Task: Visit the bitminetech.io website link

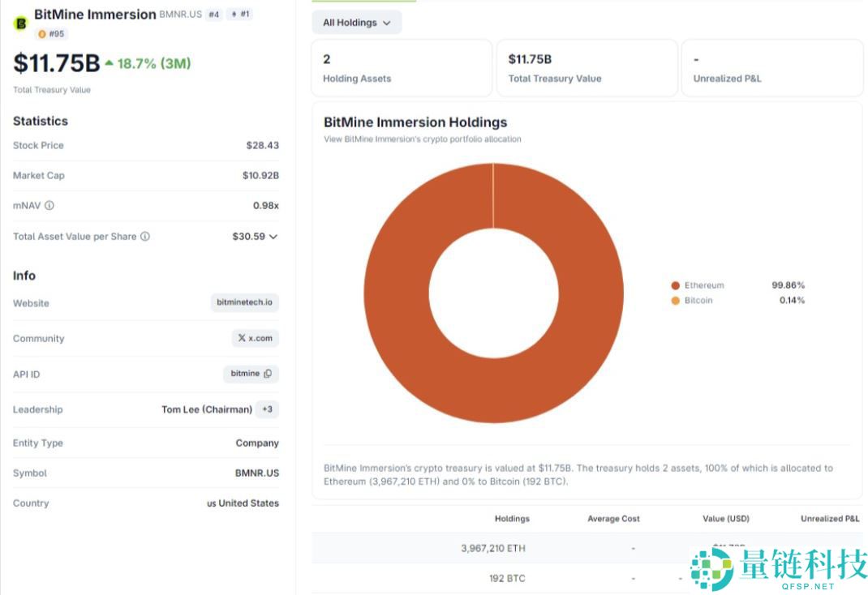Action: click(244, 302)
